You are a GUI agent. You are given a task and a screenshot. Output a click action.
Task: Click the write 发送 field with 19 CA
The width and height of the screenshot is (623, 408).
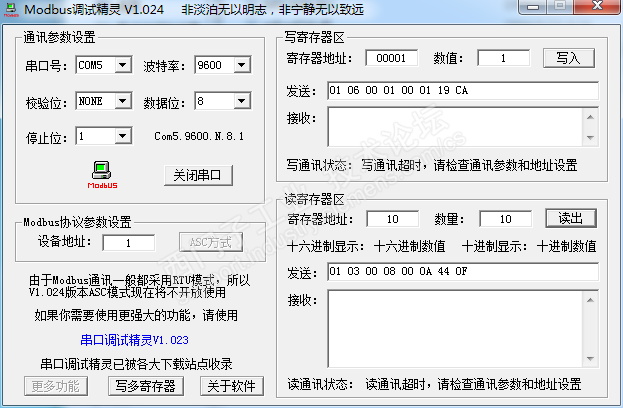pos(463,91)
